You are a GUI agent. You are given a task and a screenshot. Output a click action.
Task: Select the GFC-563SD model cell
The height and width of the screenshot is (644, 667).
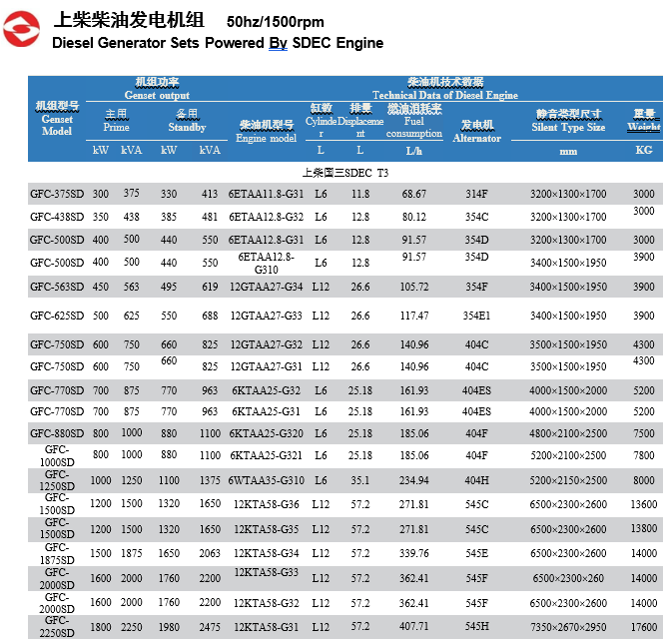tap(57, 287)
